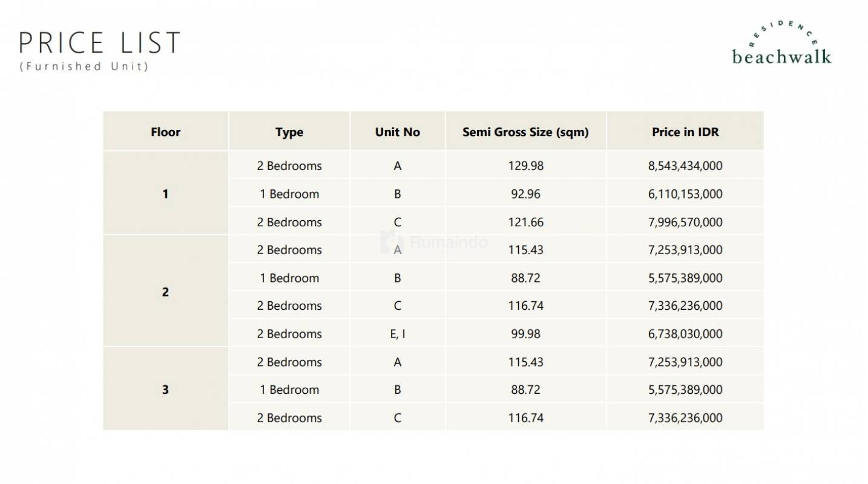Select the Type column header
Screen dimensions: 868x484
click(x=289, y=132)
